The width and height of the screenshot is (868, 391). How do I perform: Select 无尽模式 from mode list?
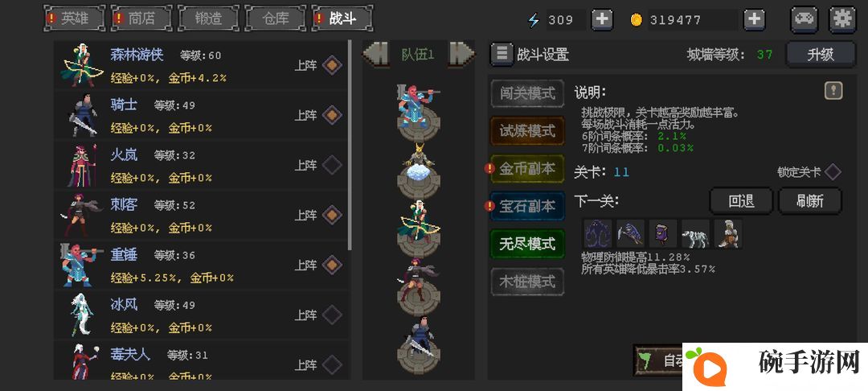pos(527,244)
